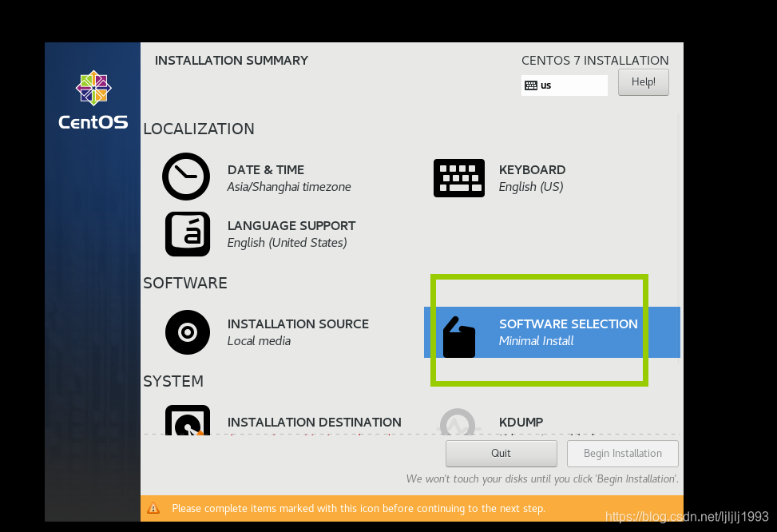777x532 pixels.
Task: Open the KDUMP label
Action: pos(521,422)
